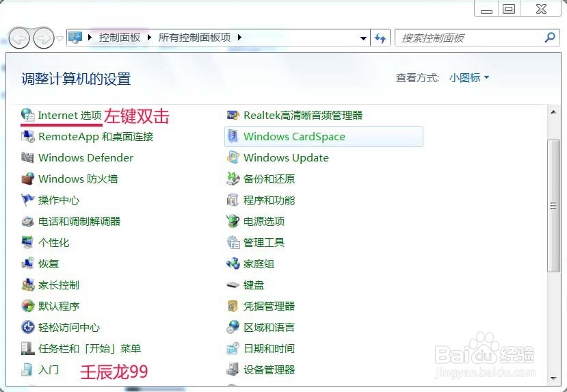The height and width of the screenshot is (392, 567).
Task: Expand root arrow before 控制面板 in address bar
Action: (x=90, y=37)
